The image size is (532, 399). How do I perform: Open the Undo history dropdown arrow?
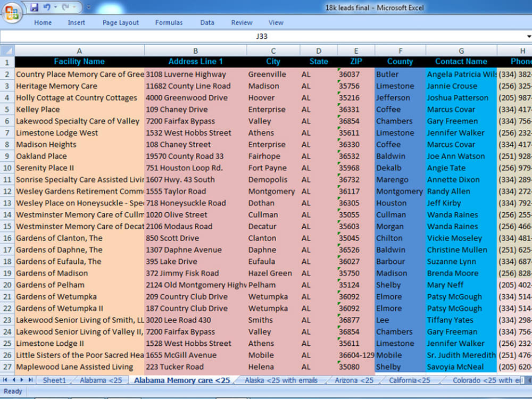(55, 7)
